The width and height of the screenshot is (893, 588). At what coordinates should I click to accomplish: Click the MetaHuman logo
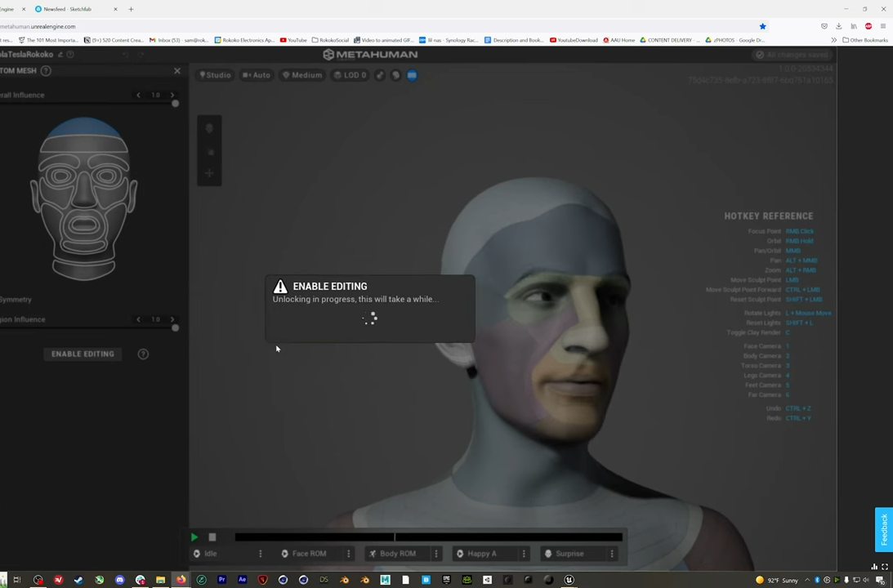370,55
